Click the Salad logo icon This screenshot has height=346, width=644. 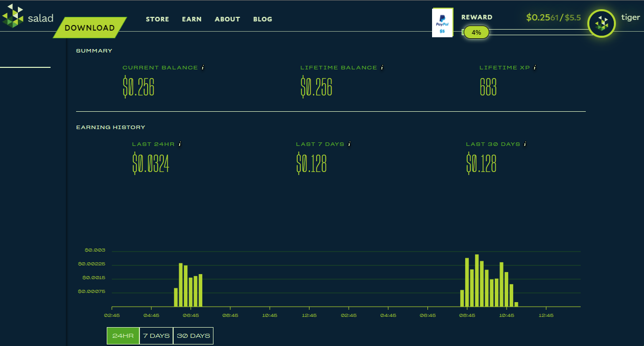pyautogui.click(x=13, y=16)
